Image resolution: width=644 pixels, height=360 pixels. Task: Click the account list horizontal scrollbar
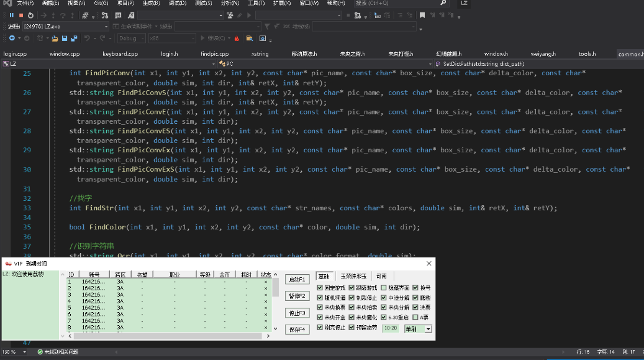169,336
